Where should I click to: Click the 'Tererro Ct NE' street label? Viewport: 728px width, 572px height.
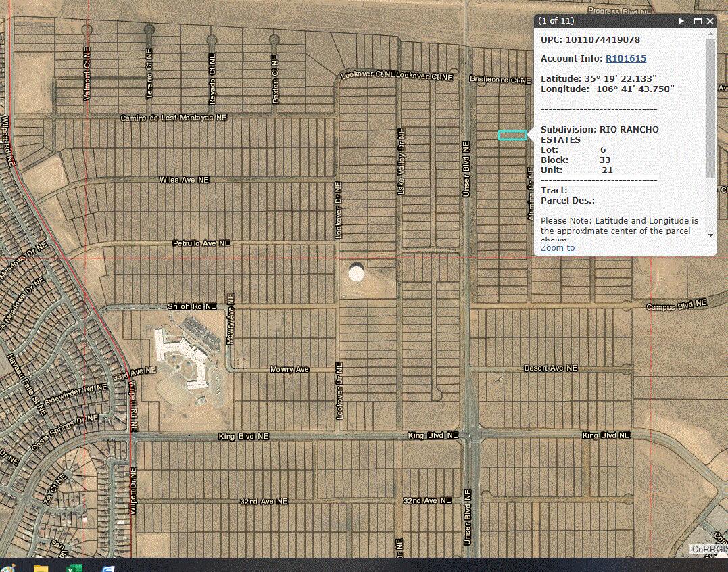pyautogui.click(x=149, y=73)
